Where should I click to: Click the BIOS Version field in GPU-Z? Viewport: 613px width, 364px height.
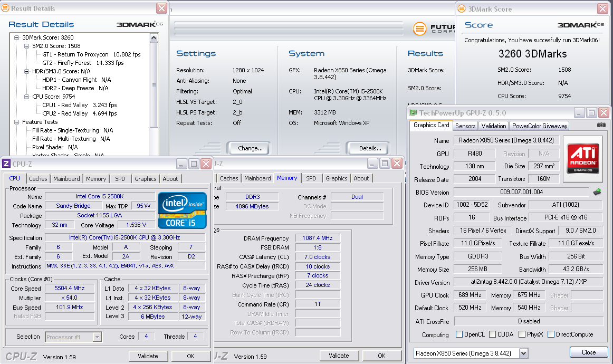coord(522,192)
